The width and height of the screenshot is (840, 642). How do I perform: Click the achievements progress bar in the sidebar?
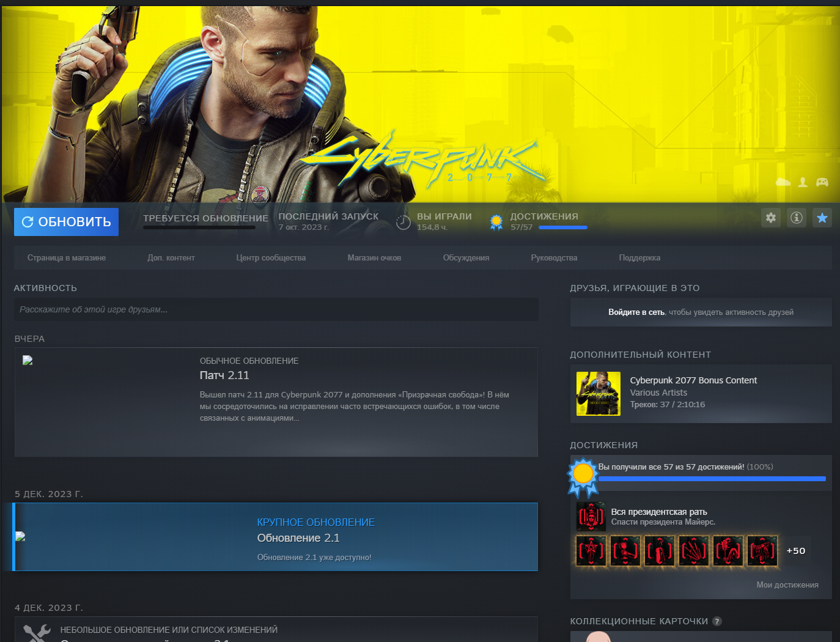coord(712,479)
